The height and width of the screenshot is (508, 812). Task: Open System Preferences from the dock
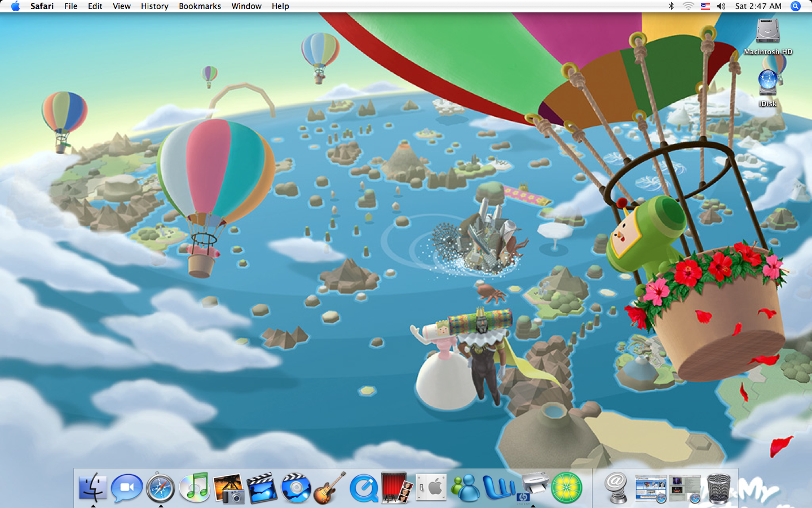431,488
